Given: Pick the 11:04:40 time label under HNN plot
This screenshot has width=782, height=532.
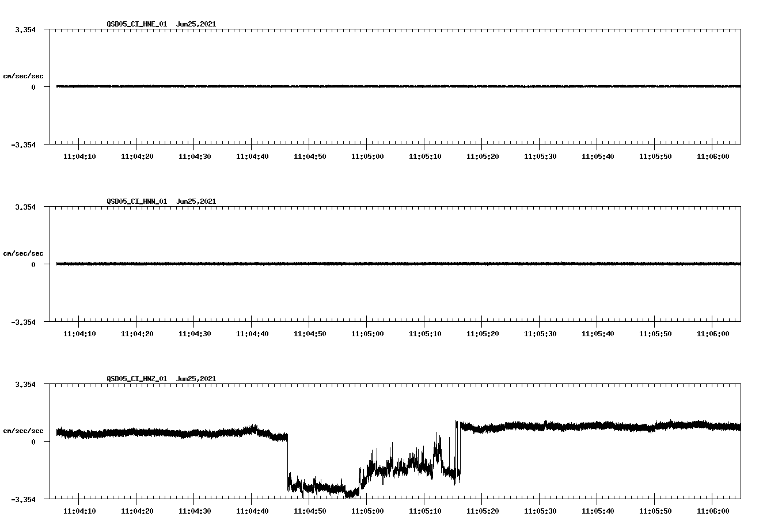Looking at the screenshot, I should [x=252, y=334].
